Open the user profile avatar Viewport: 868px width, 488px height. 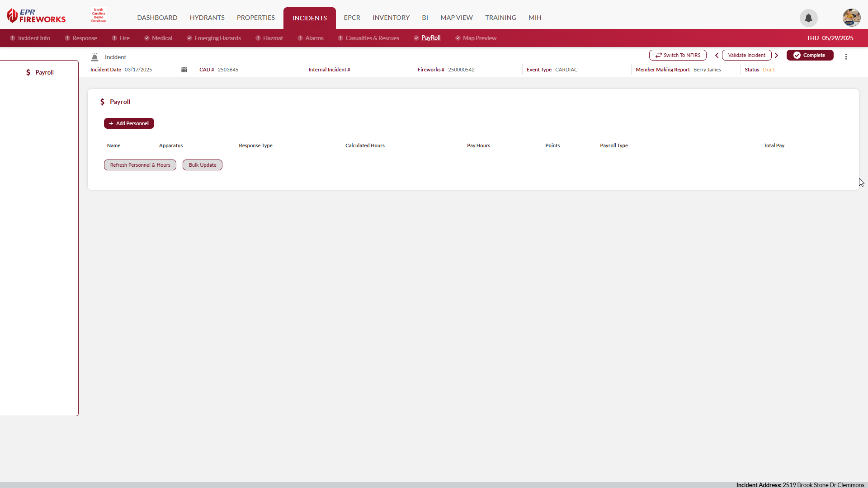click(851, 18)
